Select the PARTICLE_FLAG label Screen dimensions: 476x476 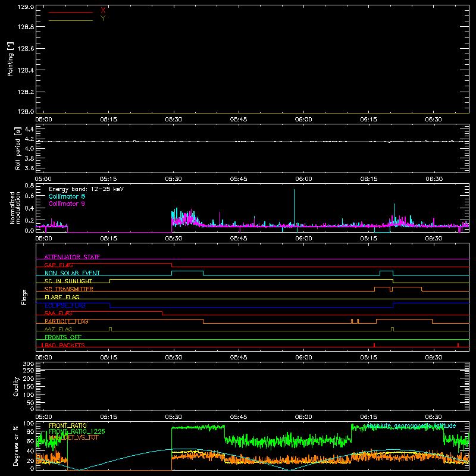pyautogui.click(x=67, y=321)
